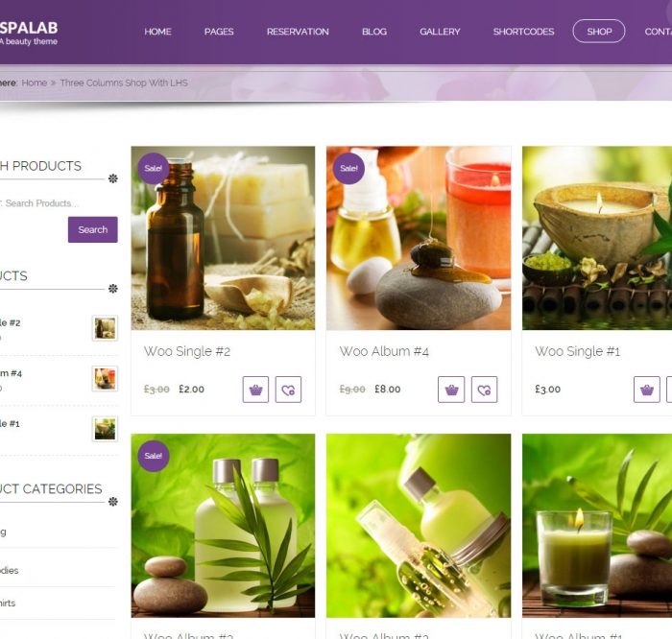Image resolution: width=672 pixels, height=639 pixels.
Task: Open Woo Single #2 product title
Action: tap(187, 351)
